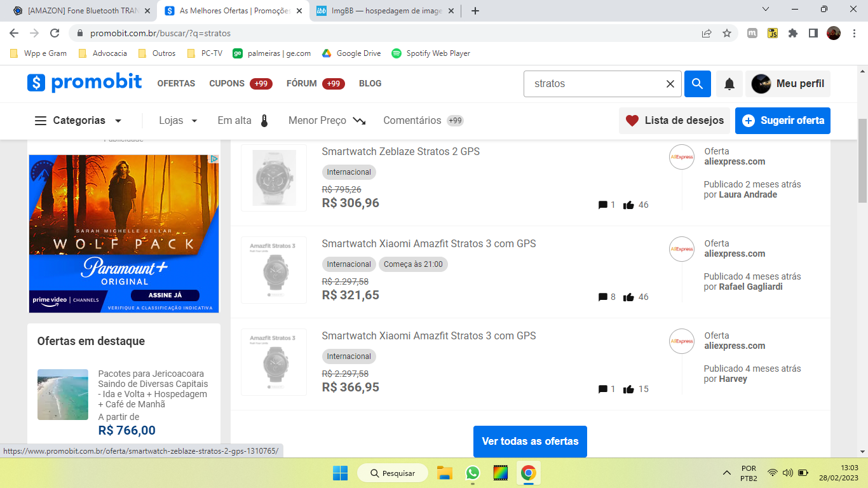
Task: Open Lista de desejos
Action: tap(674, 121)
